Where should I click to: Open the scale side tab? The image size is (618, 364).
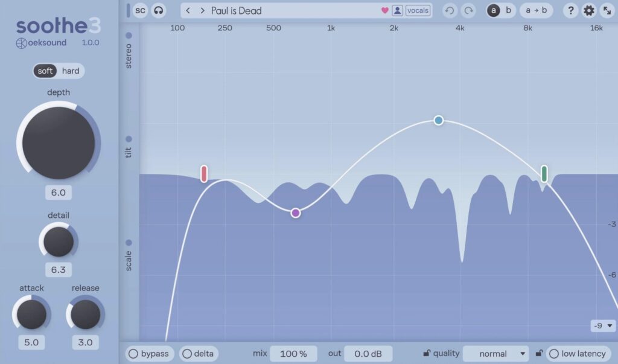(x=129, y=255)
